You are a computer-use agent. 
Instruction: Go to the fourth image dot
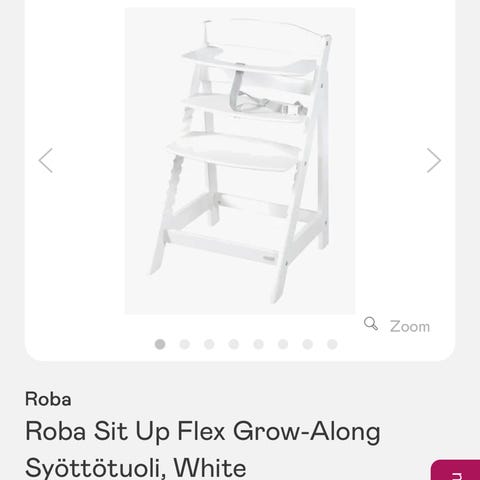(234, 344)
